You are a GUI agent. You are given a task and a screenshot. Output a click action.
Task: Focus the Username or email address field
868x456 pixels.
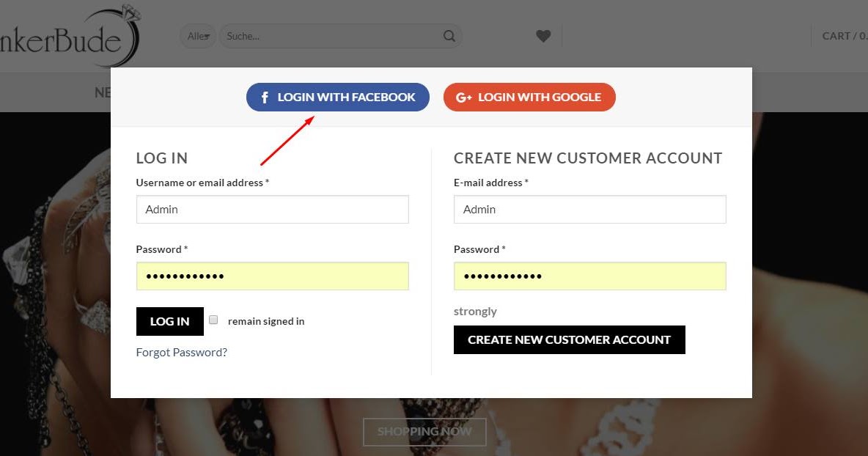pos(272,209)
